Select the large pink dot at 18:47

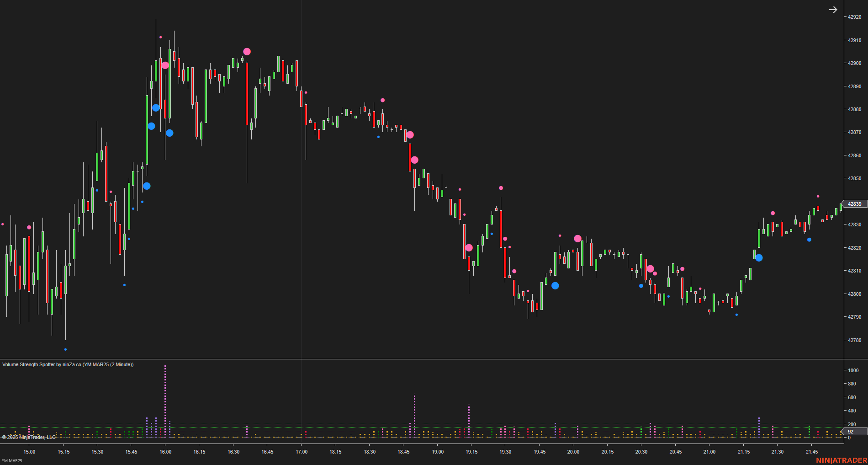pos(410,134)
